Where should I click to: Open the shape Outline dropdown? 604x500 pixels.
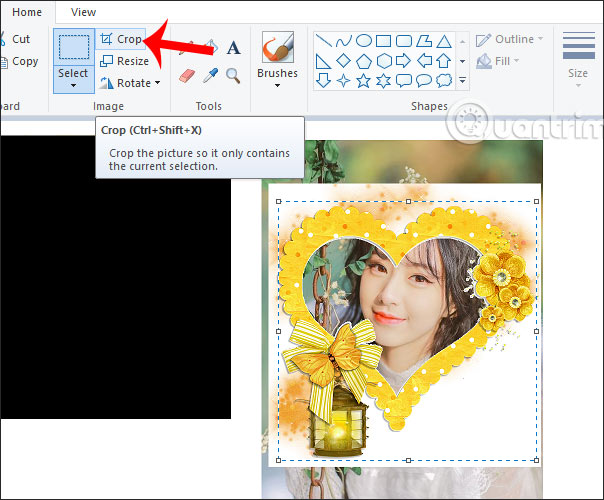[509, 39]
